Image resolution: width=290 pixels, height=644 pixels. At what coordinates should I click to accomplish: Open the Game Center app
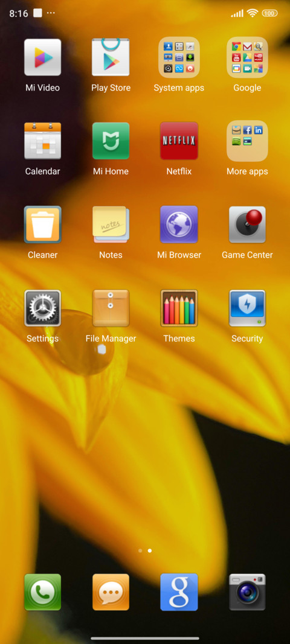247,225
